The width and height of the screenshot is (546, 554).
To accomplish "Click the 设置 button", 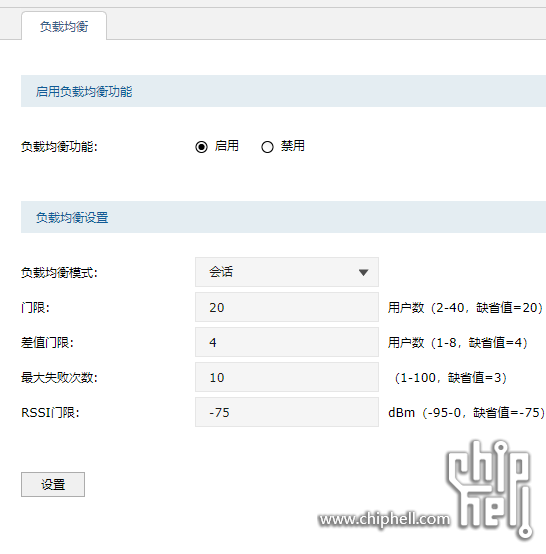I will click(53, 484).
